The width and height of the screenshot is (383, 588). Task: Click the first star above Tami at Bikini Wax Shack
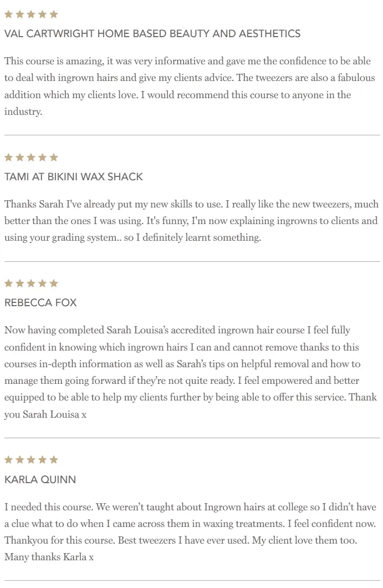tap(9, 157)
